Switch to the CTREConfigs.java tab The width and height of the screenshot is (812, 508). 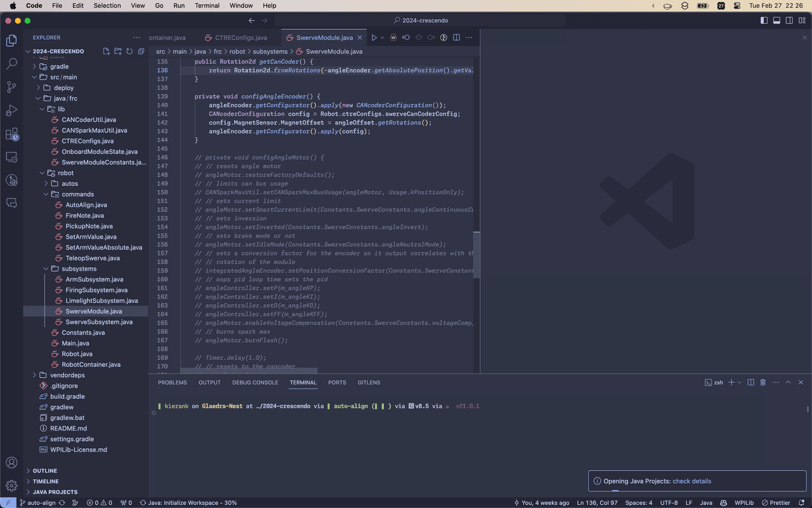coord(240,37)
